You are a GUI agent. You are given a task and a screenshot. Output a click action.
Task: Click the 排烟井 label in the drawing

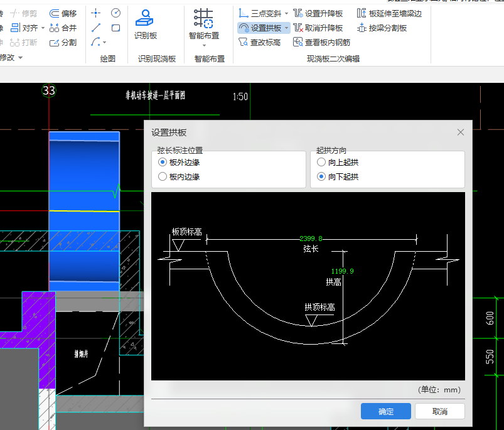pyautogui.click(x=82, y=354)
